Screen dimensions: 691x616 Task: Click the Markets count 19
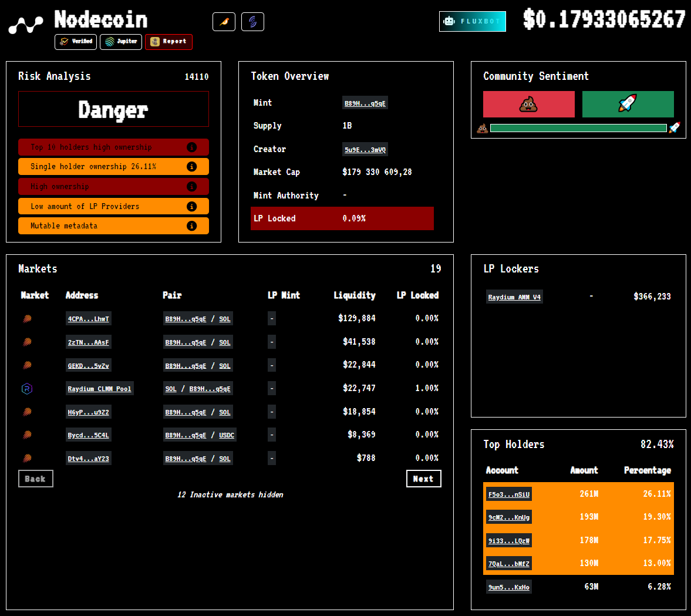coord(436,268)
